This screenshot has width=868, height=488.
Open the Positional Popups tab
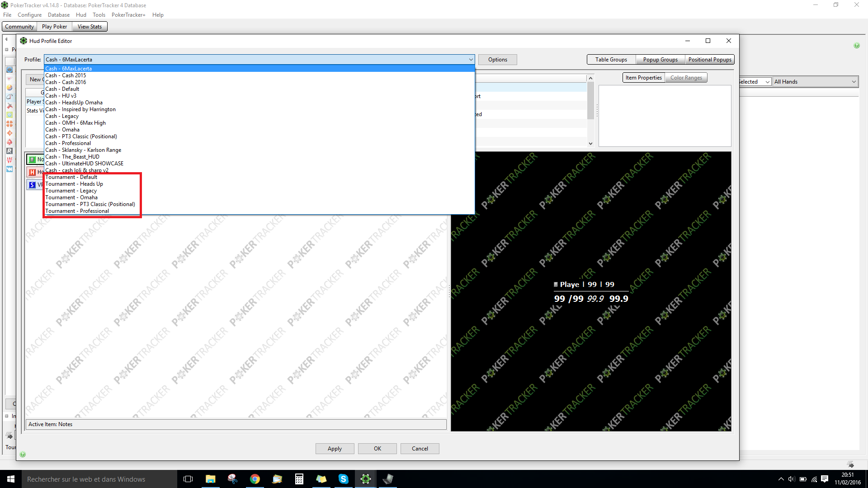click(x=710, y=60)
